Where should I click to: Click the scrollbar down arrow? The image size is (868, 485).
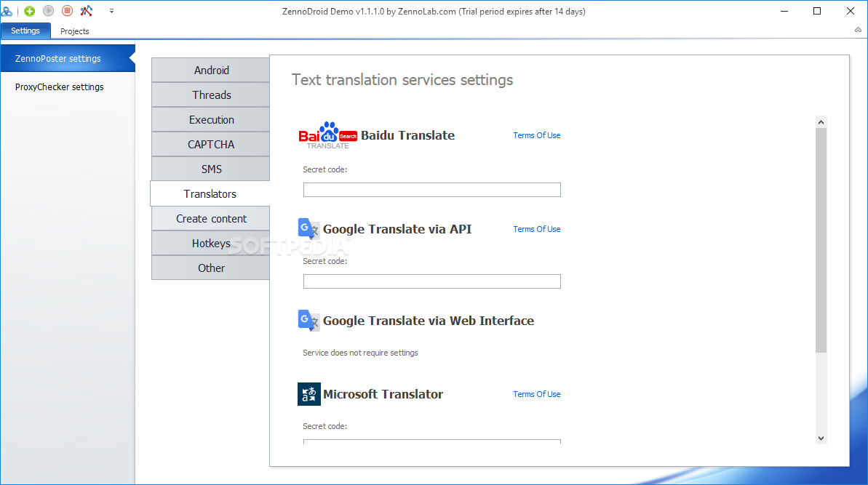[x=821, y=438]
